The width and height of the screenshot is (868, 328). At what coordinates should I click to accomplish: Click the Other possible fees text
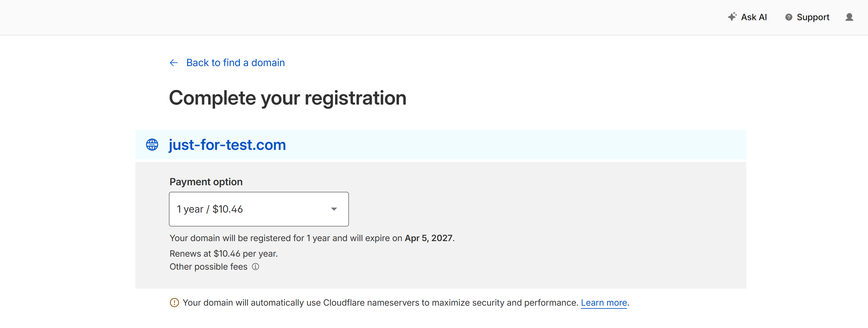point(208,267)
